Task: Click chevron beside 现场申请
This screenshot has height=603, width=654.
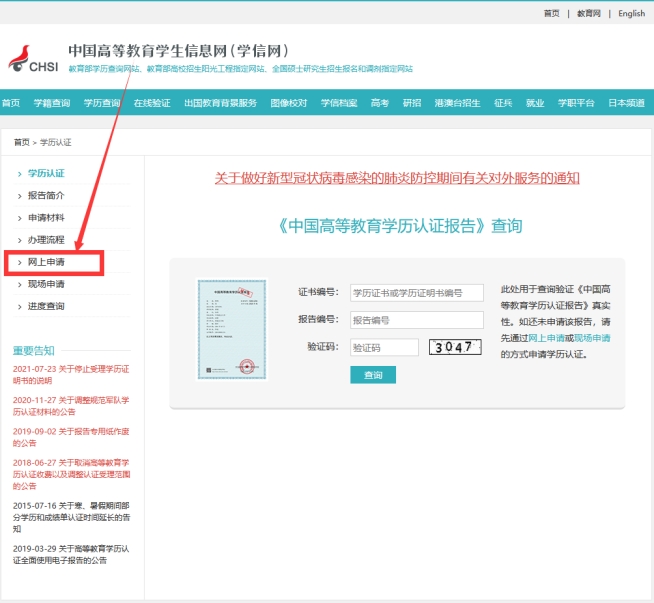Action: pyautogui.click(x=19, y=285)
